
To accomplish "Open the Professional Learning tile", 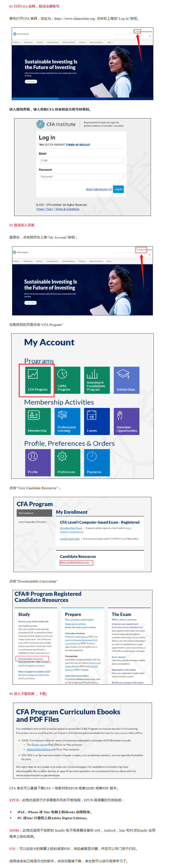I will coord(67,421).
